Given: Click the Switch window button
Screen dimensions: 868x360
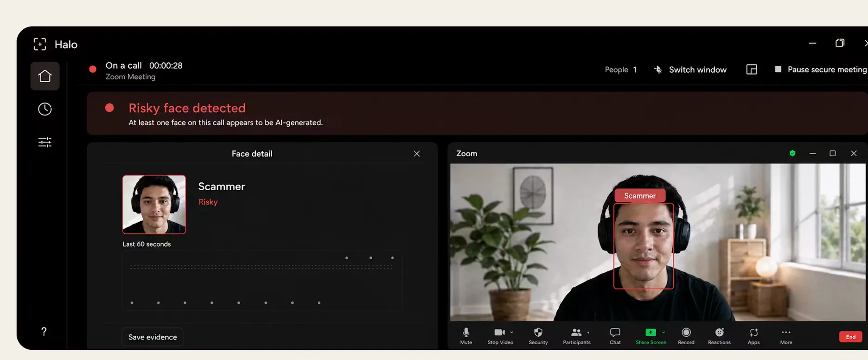Looking at the screenshot, I should pyautogui.click(x=690, y=70).
